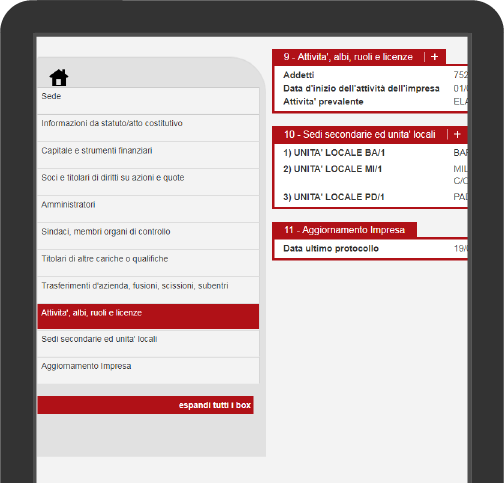The height and width of the screenshot is (483, 504).
Task: Select Titolari di altre cariche o qualifiche
Action: pyautogui.click(x=148, y=263)
